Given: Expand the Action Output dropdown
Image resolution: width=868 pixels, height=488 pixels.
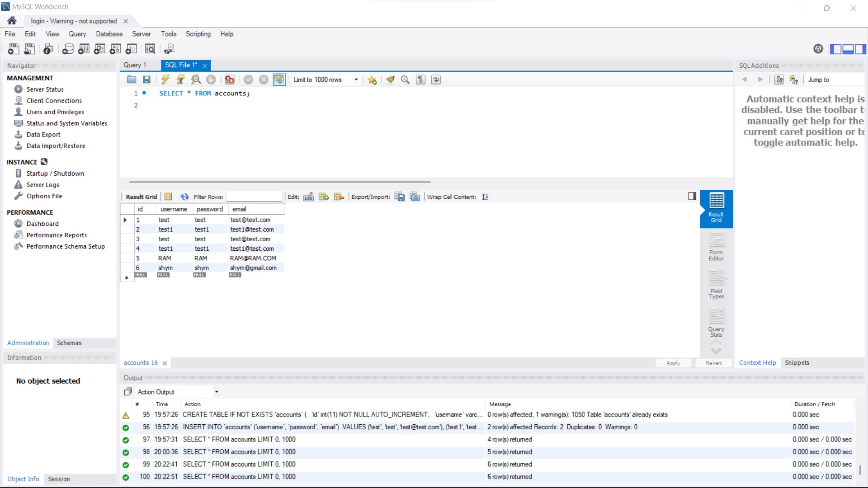Looking at the screenshot, I should (217, 392).
